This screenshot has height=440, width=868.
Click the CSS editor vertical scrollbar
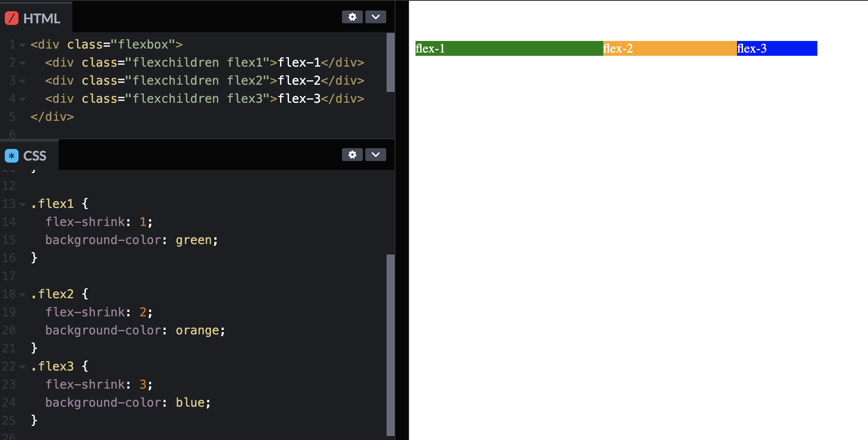coord(390,344)
